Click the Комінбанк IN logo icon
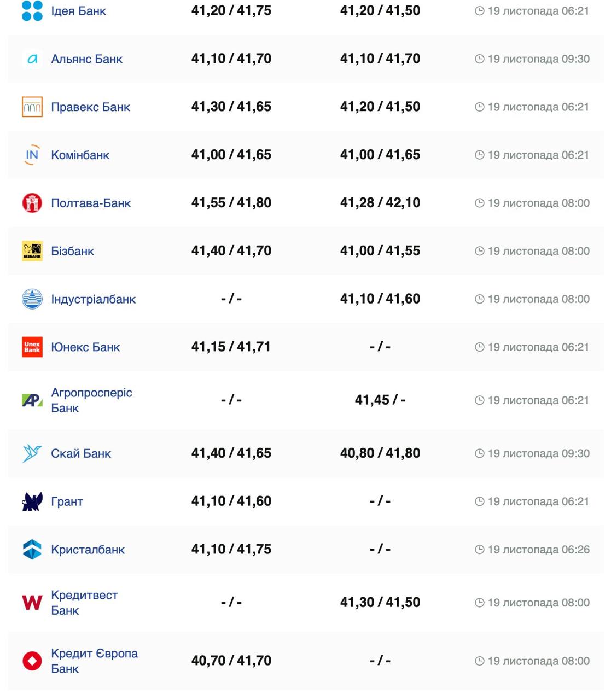This screenshot has height=700, width=611. [32, 155]
